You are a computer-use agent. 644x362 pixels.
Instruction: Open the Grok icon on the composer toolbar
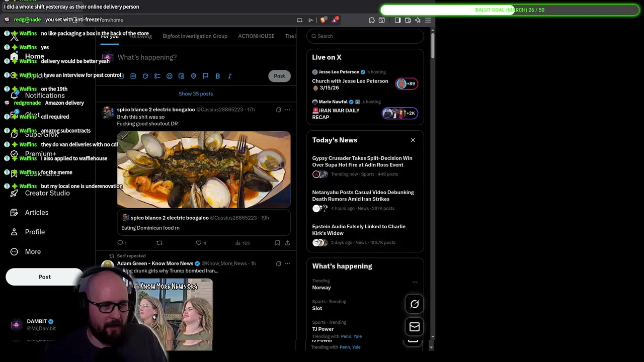coord(145,76)
